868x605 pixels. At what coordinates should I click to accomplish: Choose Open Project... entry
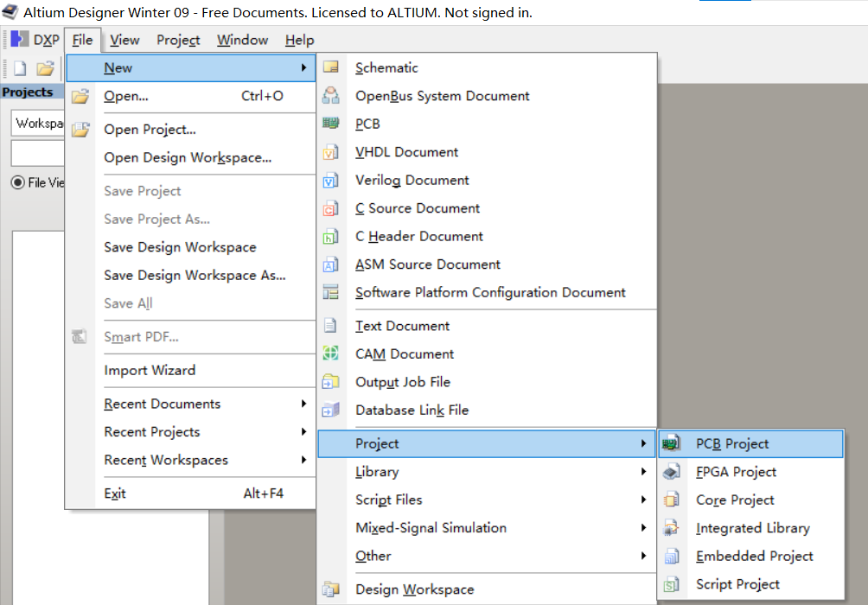tap(191, 129)
